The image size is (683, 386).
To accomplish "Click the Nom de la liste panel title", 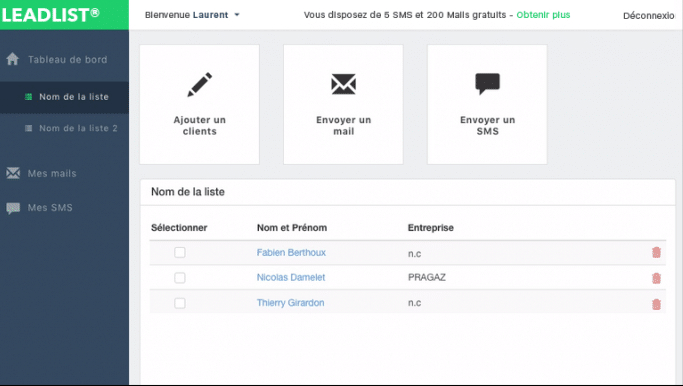I will click(188, 192).
